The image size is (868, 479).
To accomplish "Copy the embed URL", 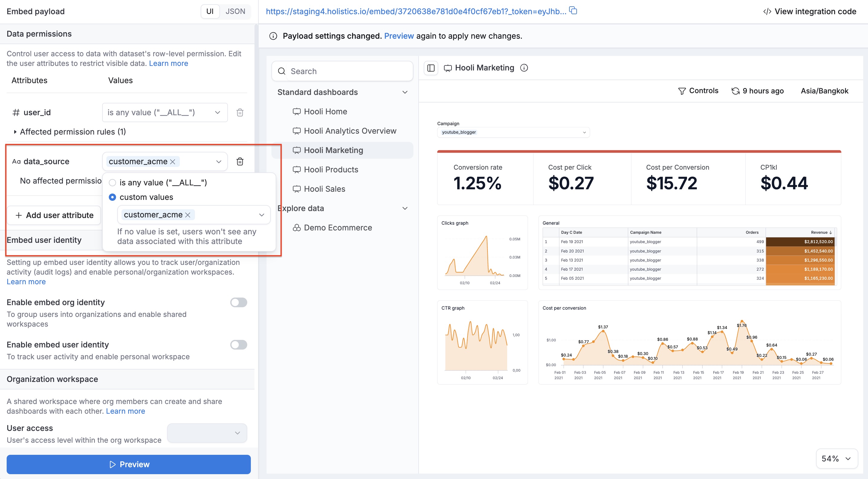I will (x=573, y=11).
